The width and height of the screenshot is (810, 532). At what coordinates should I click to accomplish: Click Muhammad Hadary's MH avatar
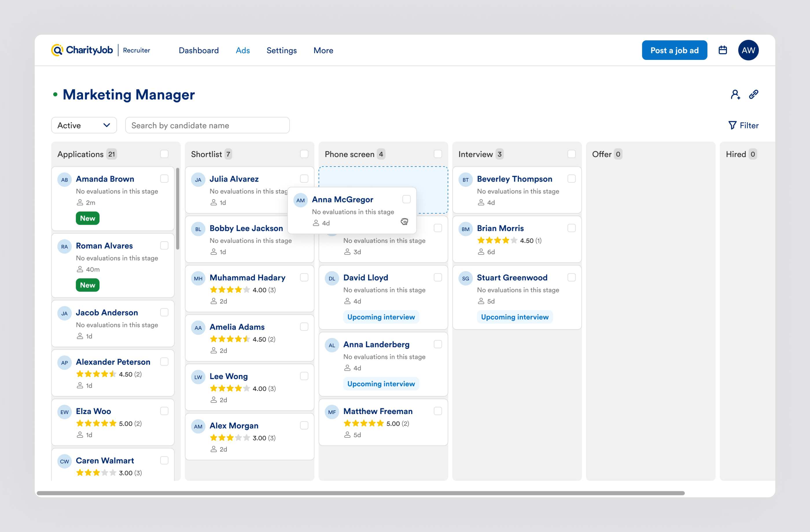coord(198,278)
